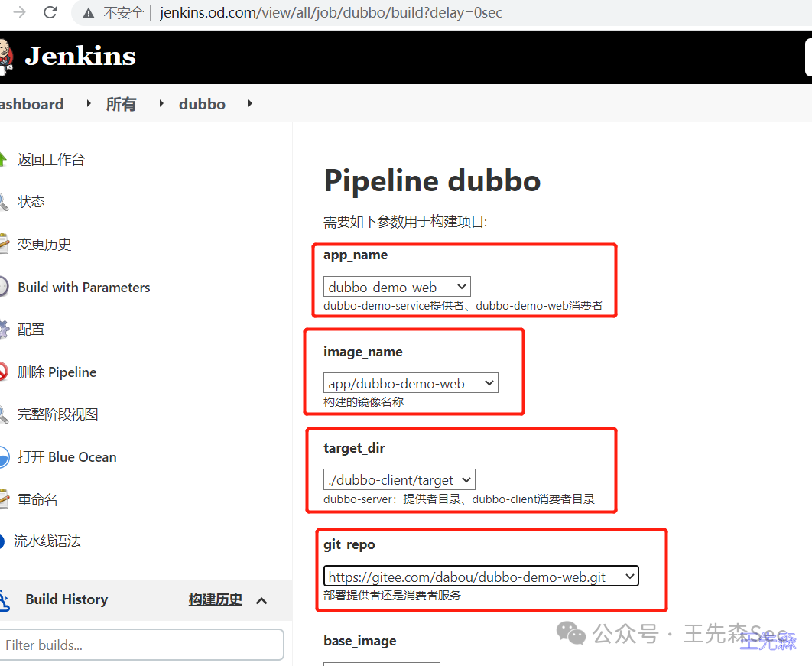Click the Build History icon
Image resolution: width=812 pixels, height=666 pixels.
[x=4, y=599]
